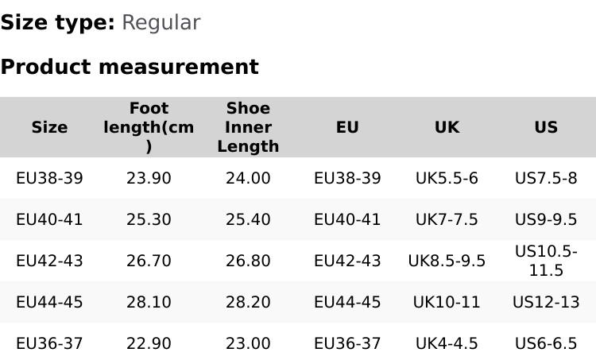Select the 23.90 foot length cell
The width and height of the screenshot is (596, 364).
(x=149, y=179)
